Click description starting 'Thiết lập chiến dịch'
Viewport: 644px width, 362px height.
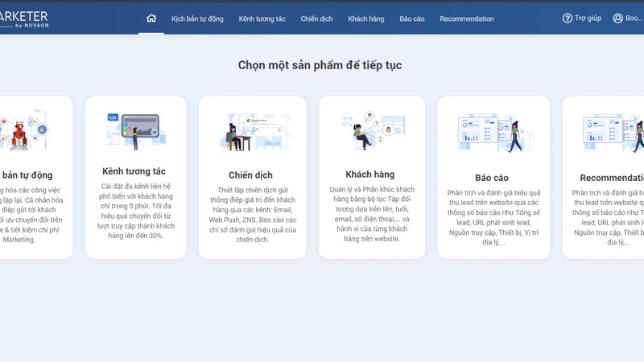coord(253,215)
